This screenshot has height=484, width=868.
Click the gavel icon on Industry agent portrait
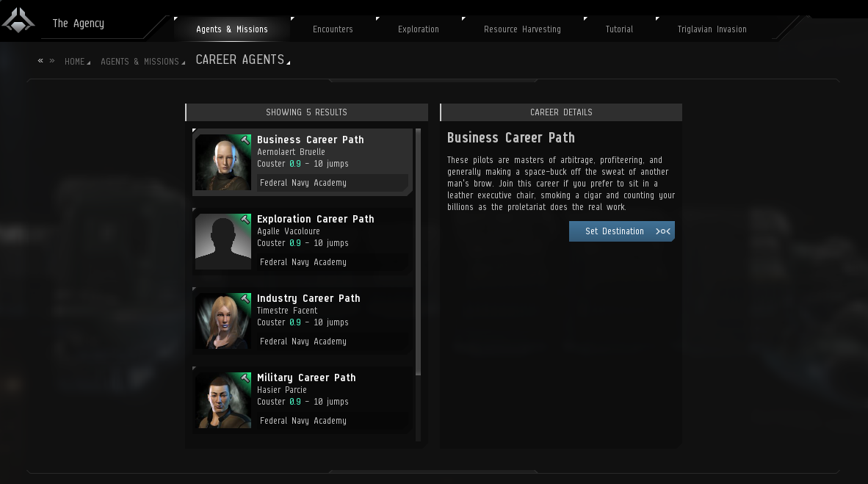coord(245,299)
